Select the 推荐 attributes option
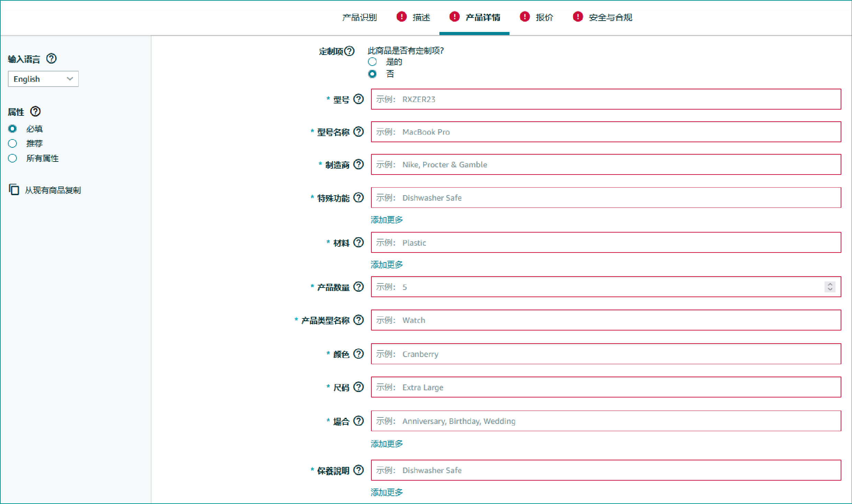Image resolution: width=852 pixels, height=504 pixels. point(13,143)
